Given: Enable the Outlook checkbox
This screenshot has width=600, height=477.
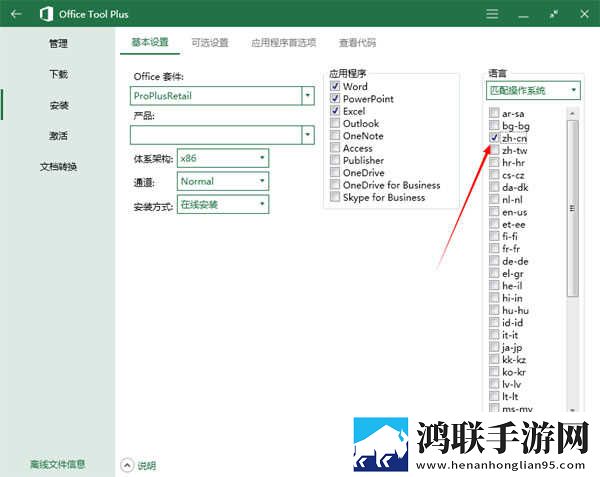Looking at the screenshot, I should pyautogui.click(x=335, y=123).
